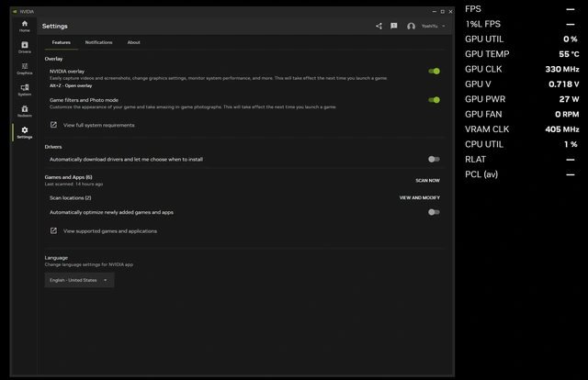The image size is (588, 380).
Task: Click the GPU TEMP 55 °C reading
Action: (522, 54)
